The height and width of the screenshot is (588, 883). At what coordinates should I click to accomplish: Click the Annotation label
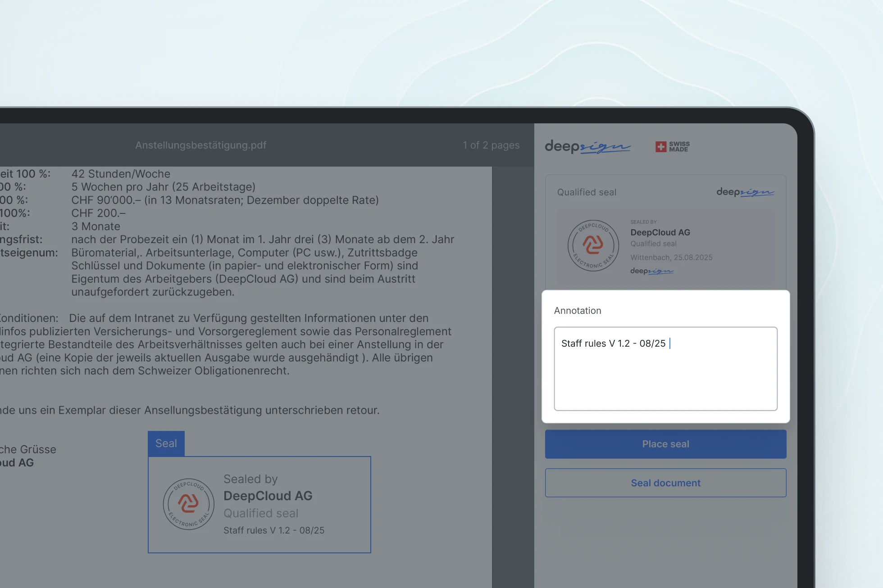578,311
